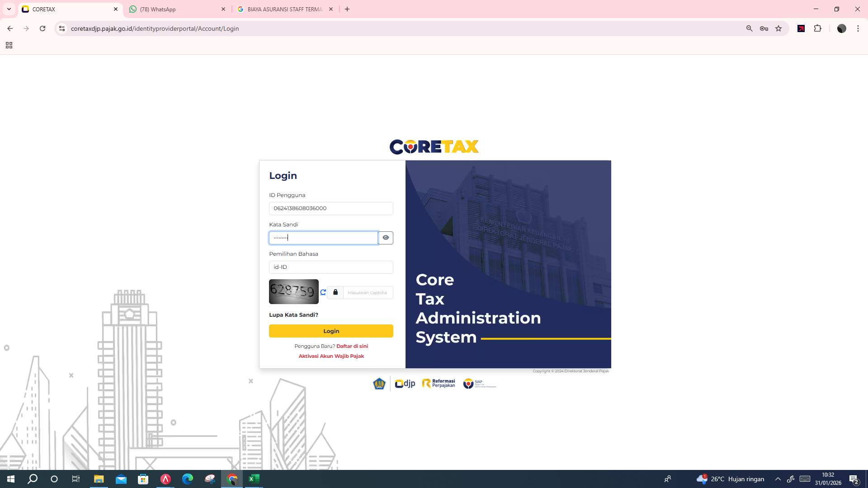Open the tab groups grid icon
This screenshot has height=488, width=868.
click(9, 45)
